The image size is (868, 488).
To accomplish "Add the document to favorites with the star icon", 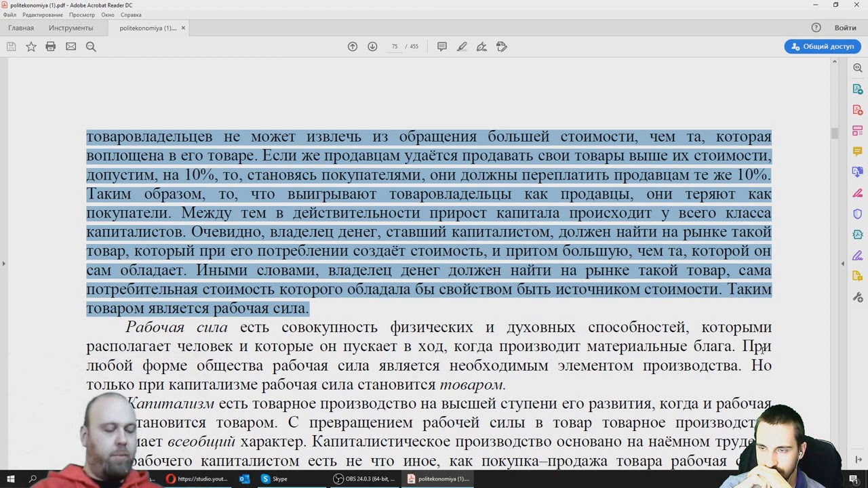I will (31, 47).
